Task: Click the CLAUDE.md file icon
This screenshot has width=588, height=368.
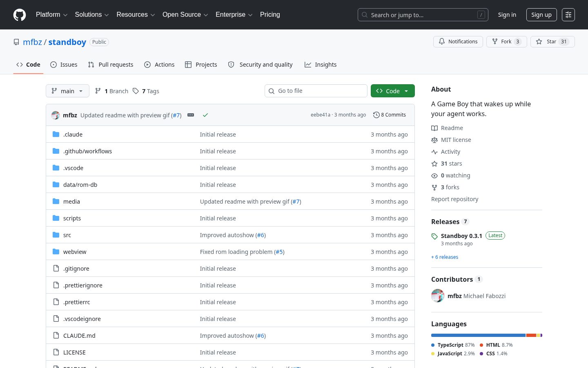Action: click(56, 335)
